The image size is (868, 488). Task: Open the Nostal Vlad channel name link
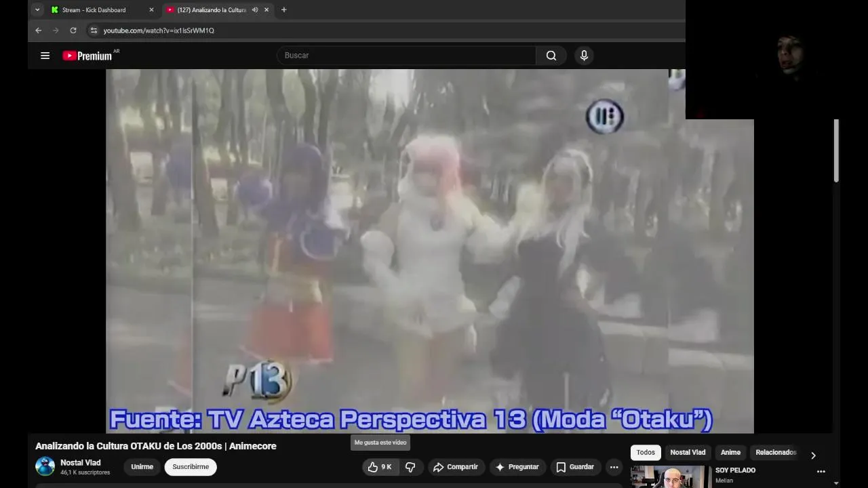coord(81,463)
